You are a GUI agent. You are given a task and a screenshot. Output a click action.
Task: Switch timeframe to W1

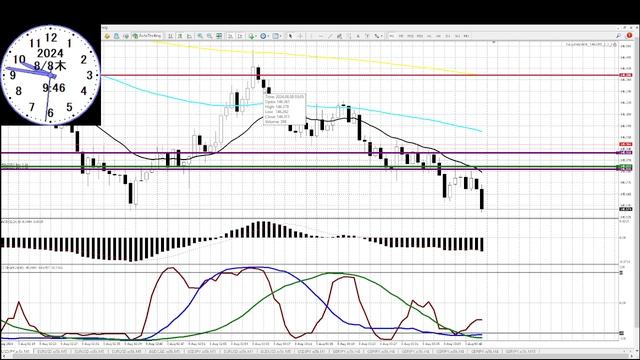pyautogui.click(x=457, y=36)
